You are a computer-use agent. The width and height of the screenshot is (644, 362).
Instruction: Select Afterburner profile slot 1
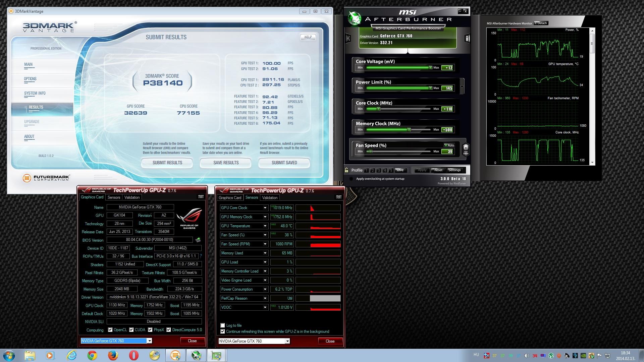pos(367,170)
